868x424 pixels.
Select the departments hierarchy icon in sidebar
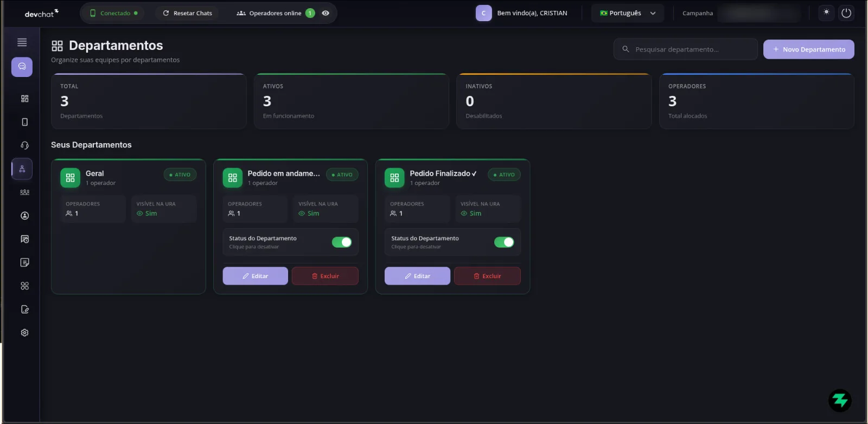click(22, 169)
